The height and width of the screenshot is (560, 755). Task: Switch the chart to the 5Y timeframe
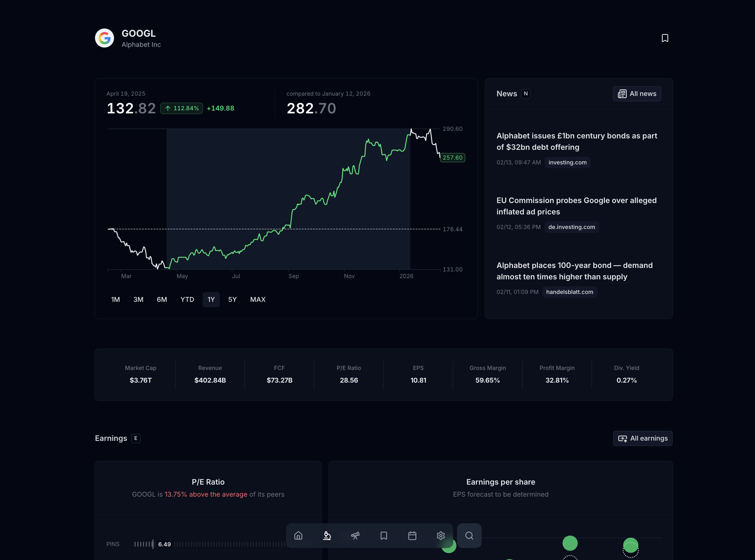233,299
